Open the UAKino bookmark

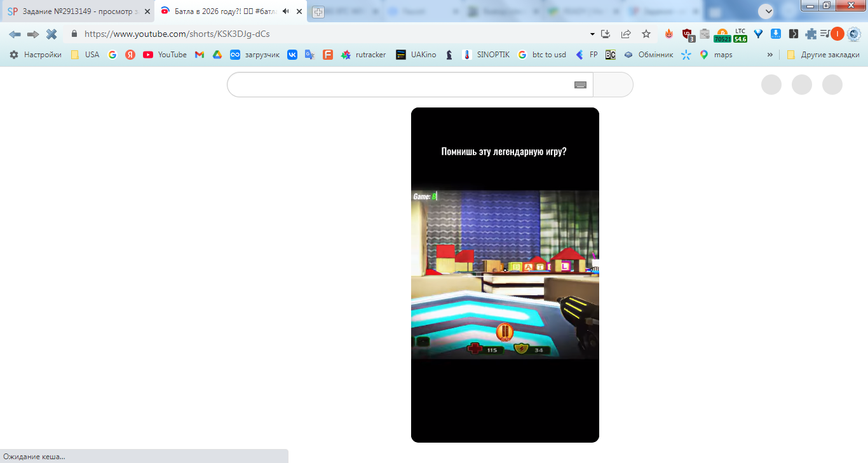[x=416, y=55]
